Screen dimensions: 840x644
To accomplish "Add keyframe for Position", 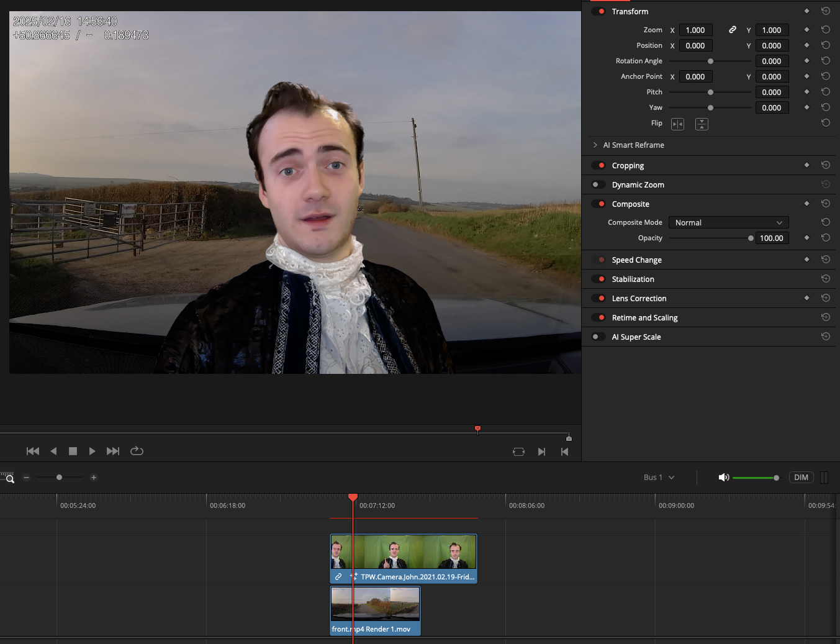I will click(806, 45).
